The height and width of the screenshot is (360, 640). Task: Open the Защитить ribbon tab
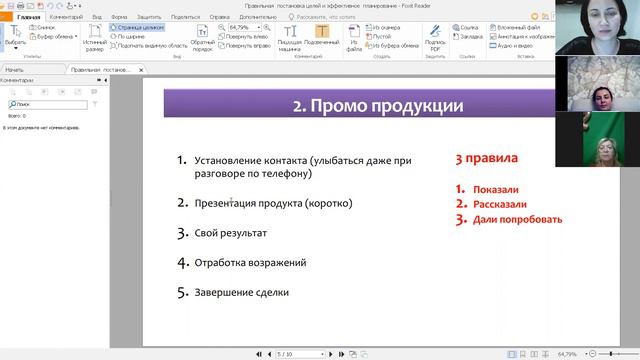[149, 17]
